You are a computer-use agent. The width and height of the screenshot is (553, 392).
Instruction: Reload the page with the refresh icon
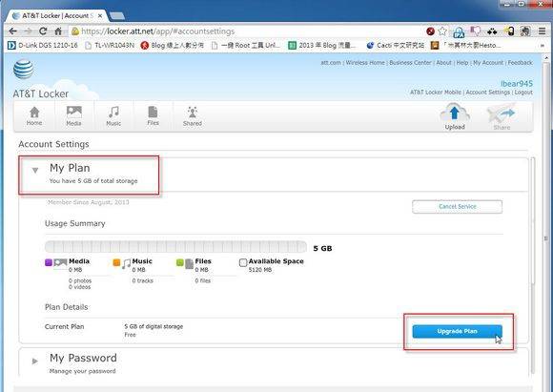click(x=43, y=31)
